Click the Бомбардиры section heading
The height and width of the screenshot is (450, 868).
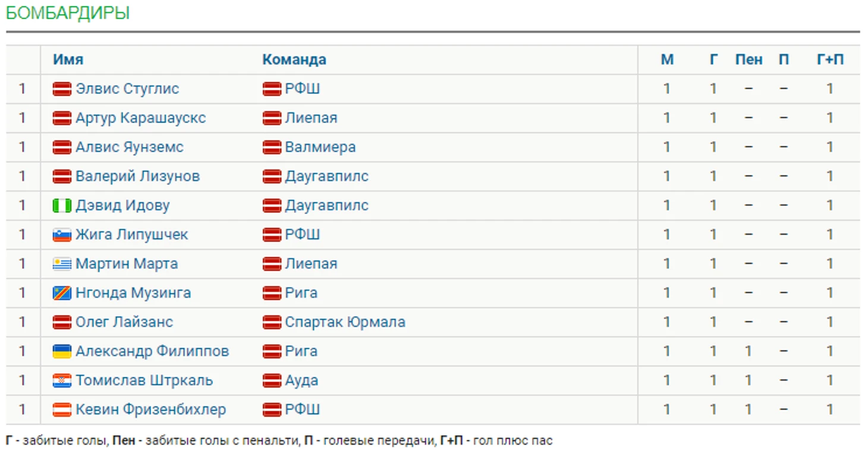point(68,13)
